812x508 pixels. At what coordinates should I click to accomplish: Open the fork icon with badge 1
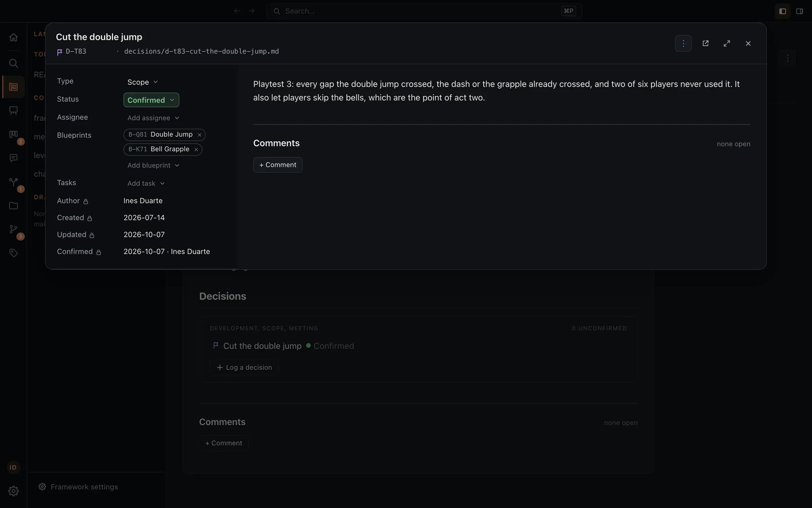click(13, 182)
